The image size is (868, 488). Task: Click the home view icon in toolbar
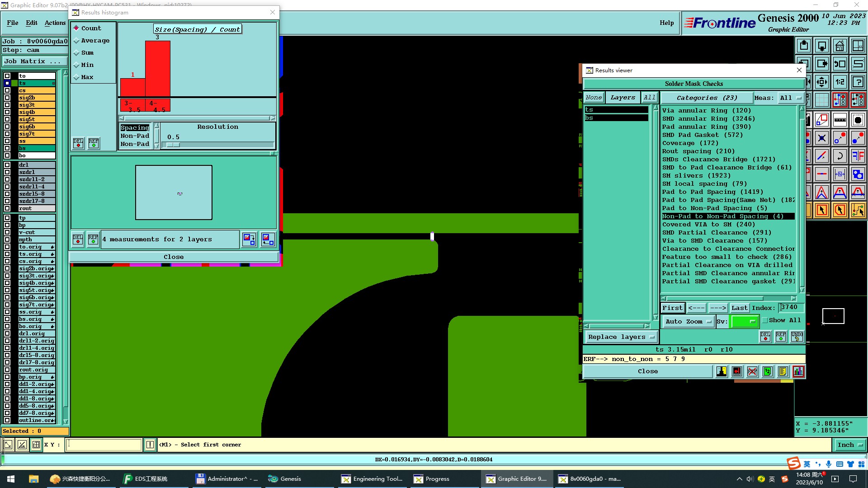840,46
